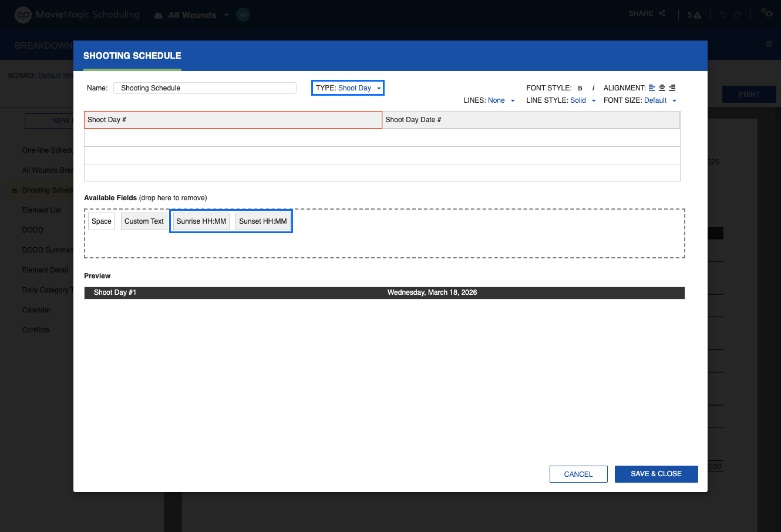
Task: Click the undo arrow icon
Action: pos(723,15)
